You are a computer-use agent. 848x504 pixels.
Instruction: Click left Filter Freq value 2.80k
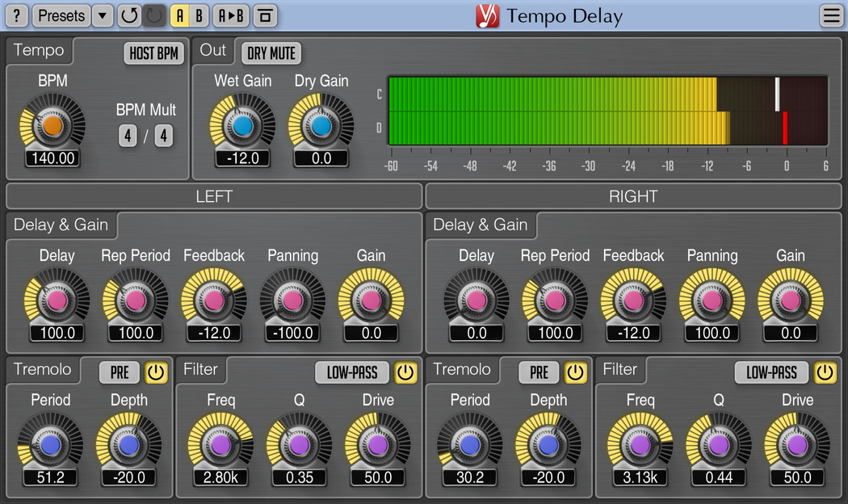[220, 477]
